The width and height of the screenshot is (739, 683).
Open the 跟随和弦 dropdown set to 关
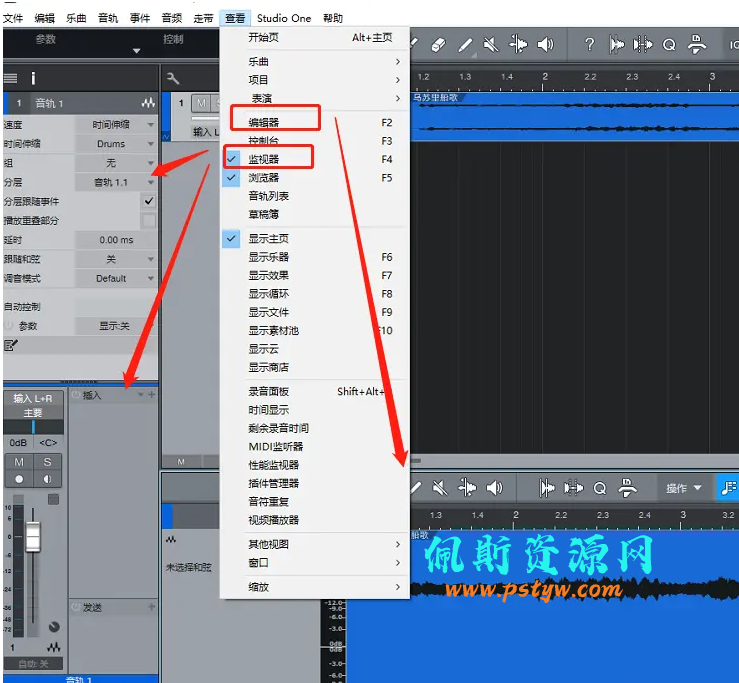pos(116,259)
